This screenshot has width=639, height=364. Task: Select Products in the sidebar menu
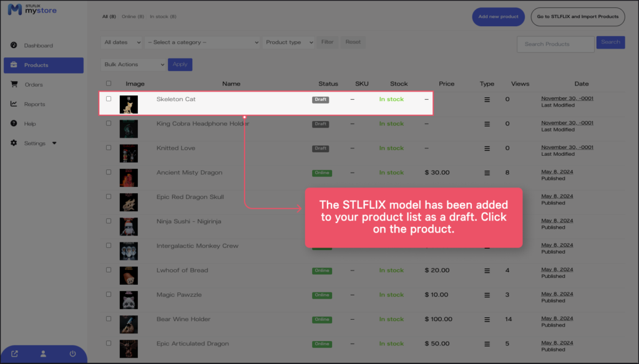tap(44, 65)
